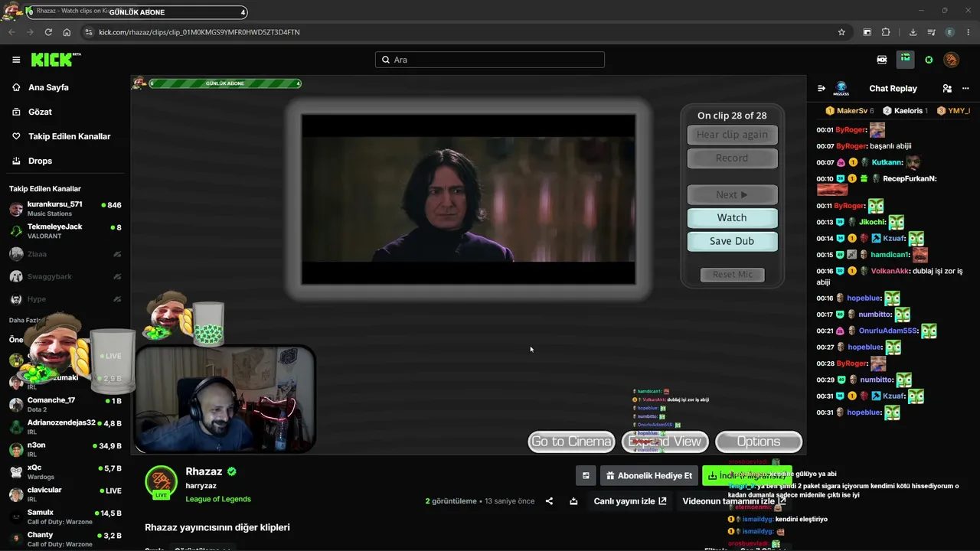This screenshot has height=551, width=980.
Task: Open site information icon in address bar
Action: [89, 32]
